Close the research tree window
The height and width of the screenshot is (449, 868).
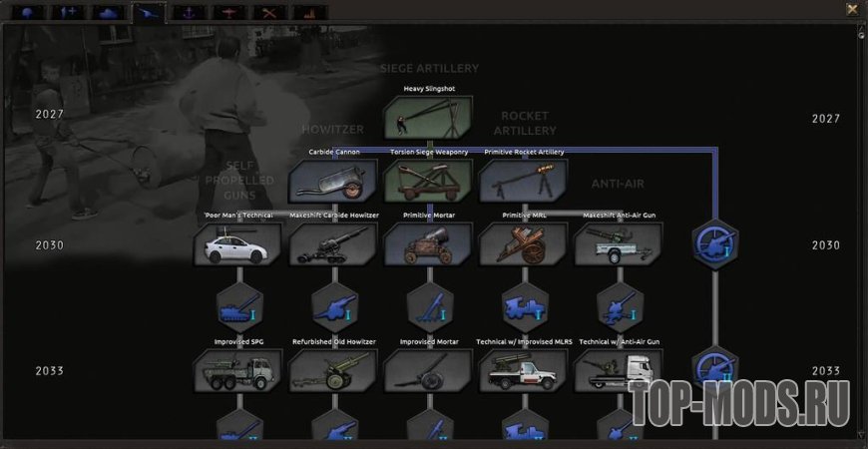pyautogui.click(x=851, y=9)
